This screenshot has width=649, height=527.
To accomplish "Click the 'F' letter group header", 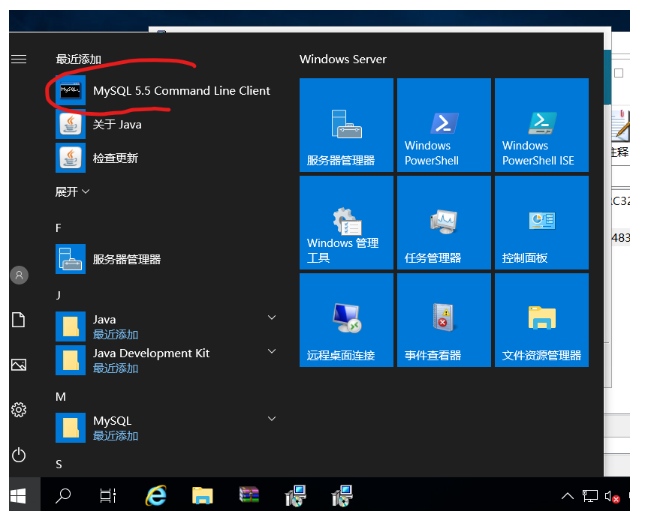I will click(58, 228).
